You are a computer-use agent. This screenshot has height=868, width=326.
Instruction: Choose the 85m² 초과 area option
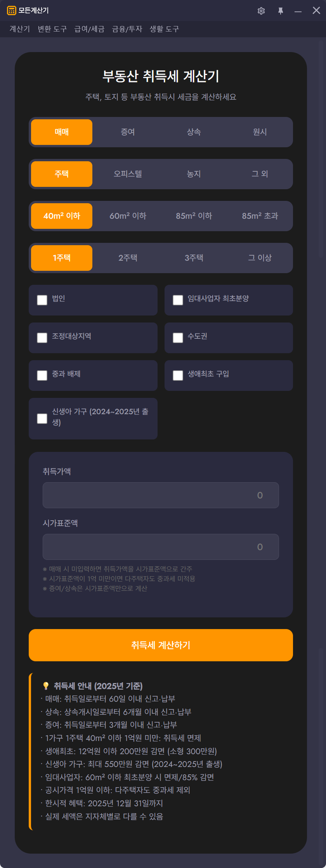pos(260,216)
